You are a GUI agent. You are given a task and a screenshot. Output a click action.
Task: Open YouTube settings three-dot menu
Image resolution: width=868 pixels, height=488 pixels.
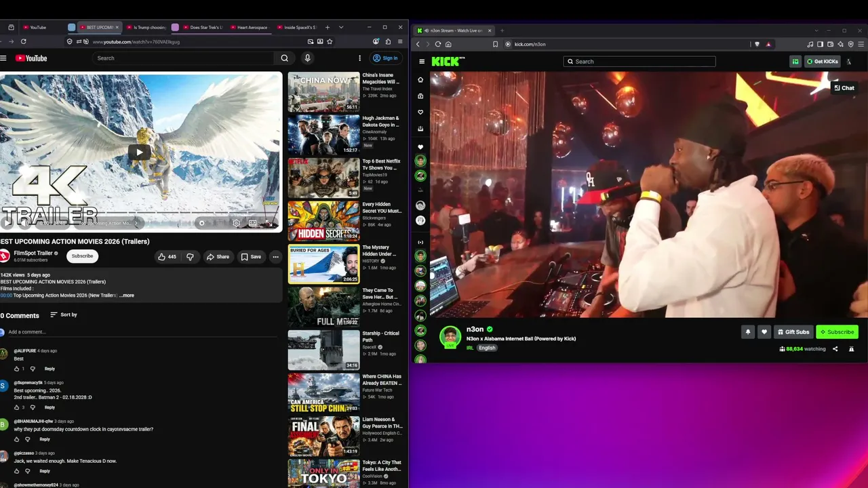[x=360, y=58]
